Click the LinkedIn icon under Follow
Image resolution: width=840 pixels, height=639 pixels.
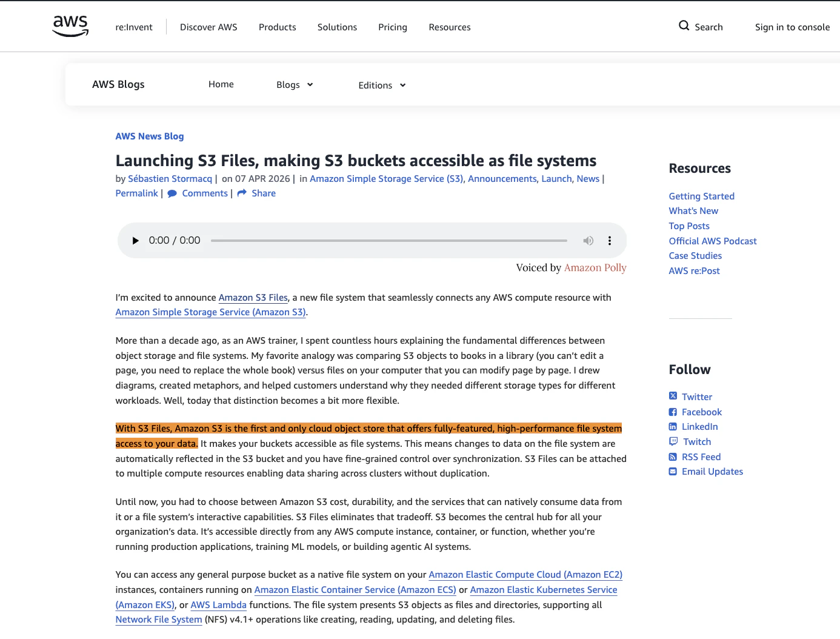pos(673,427)
